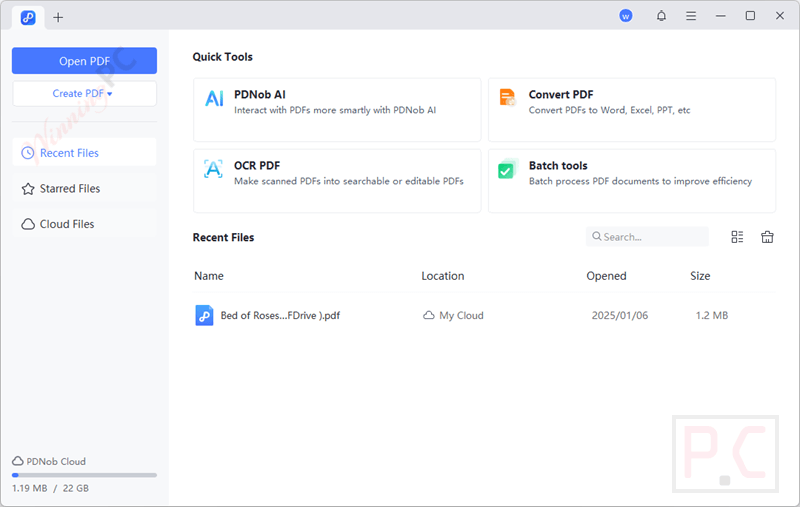Click My Cloud location cell
This screenshot has width=800, height=507.
453,316
